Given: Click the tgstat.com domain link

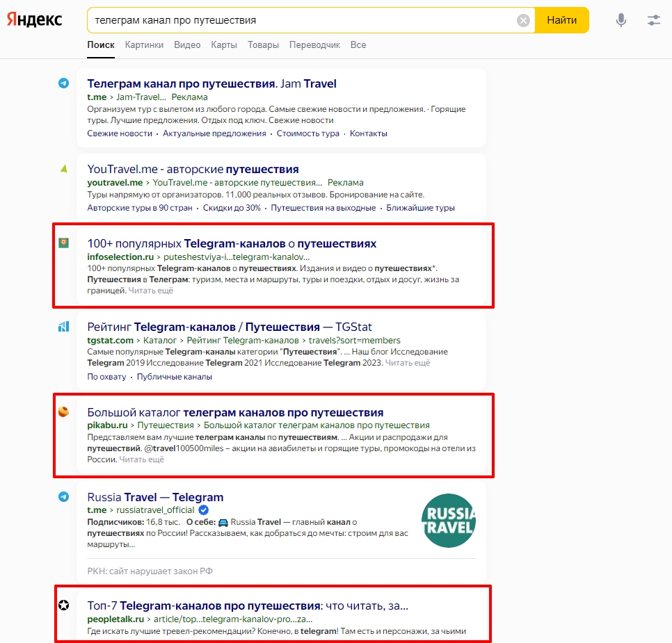Looking at the screenshot, I should (x=110, y=340).
